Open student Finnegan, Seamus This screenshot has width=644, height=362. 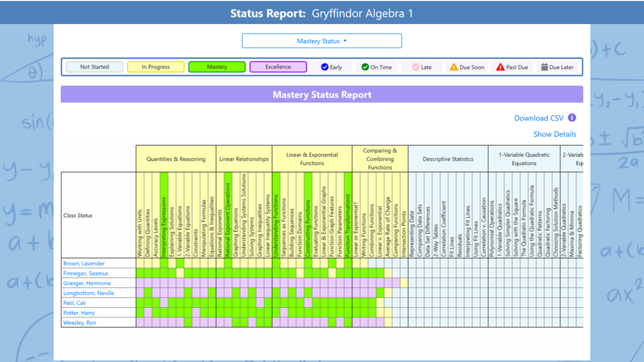point(86,273)
